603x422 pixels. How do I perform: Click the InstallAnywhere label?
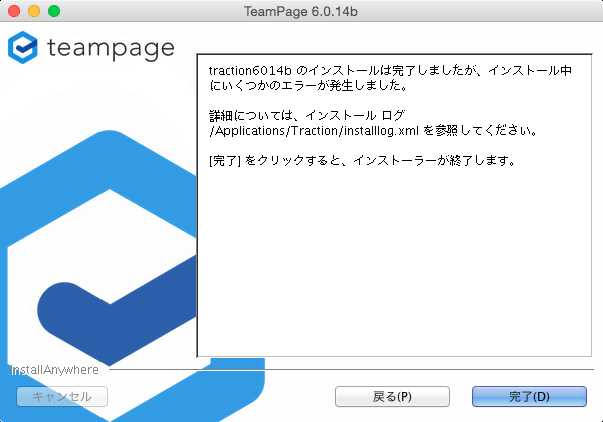click(55, 370)
